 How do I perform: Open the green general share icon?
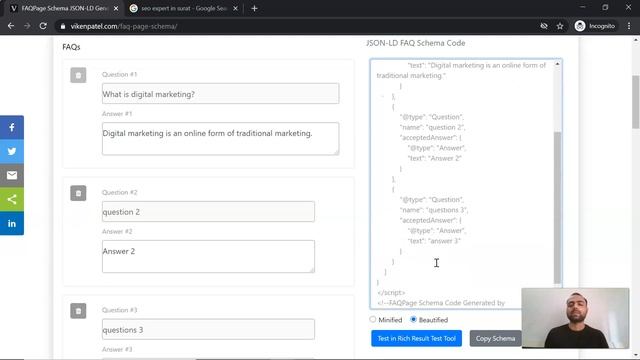pyautogui.click(x=12, y=199)
